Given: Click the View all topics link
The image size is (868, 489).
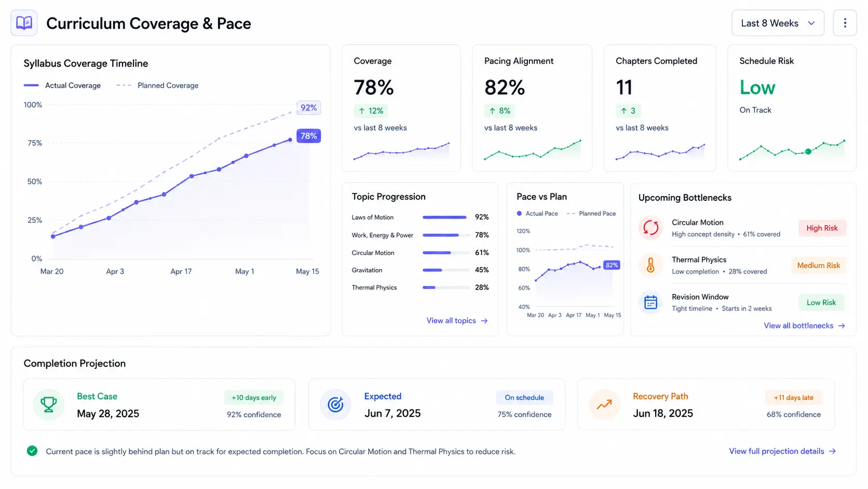Looking at the screenshot, I should pos(457,321).
